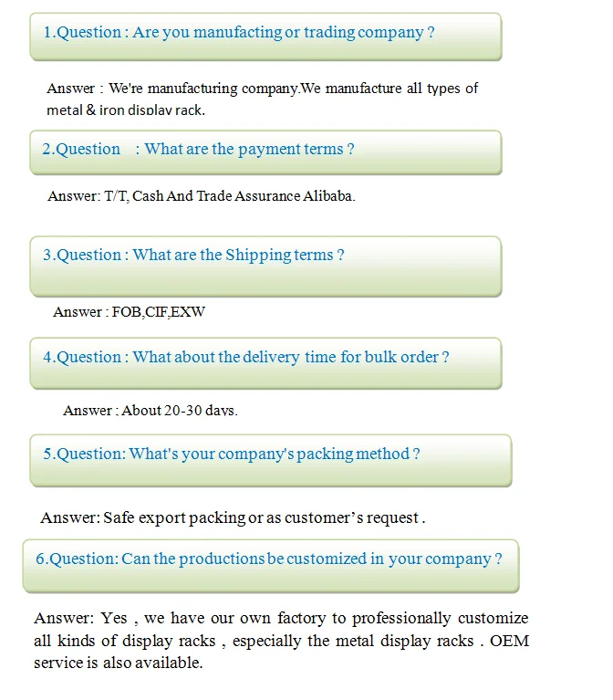Select the About 20-30 days answer
The width and height of the screenshot is (613, 700).
(x=150, y=411)
